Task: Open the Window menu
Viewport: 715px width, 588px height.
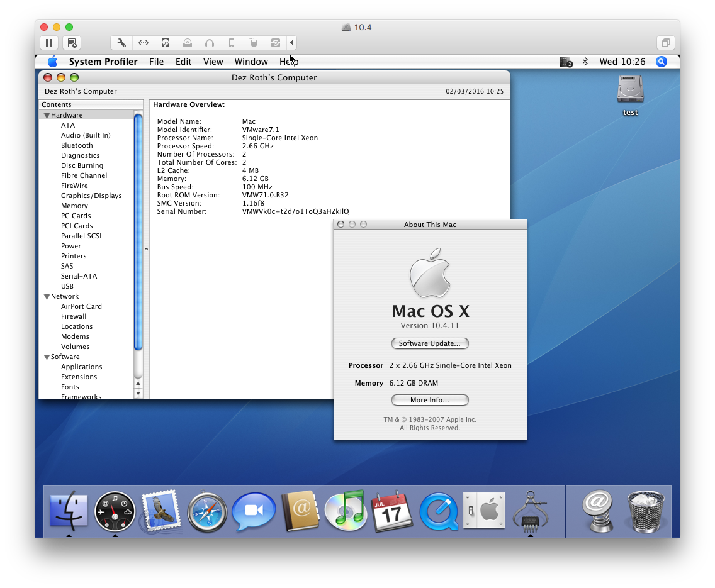Action: [251, 62]
